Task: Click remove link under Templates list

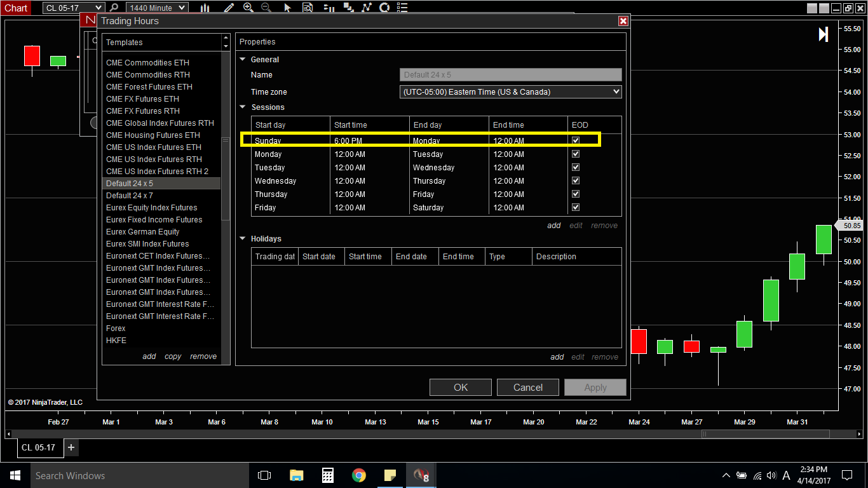Action: pyautogui.click(x=203, y=356)
